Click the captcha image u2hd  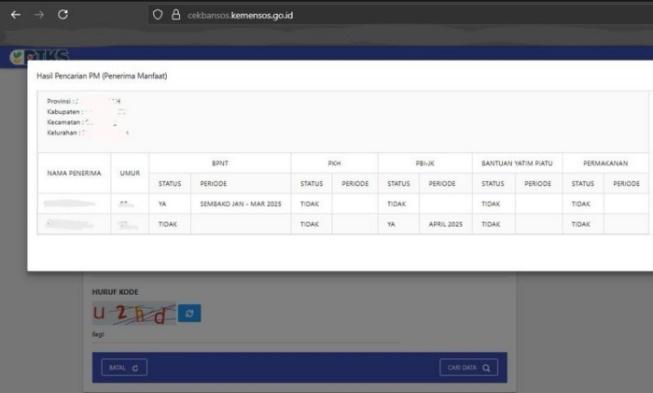[x=134, y=313]
